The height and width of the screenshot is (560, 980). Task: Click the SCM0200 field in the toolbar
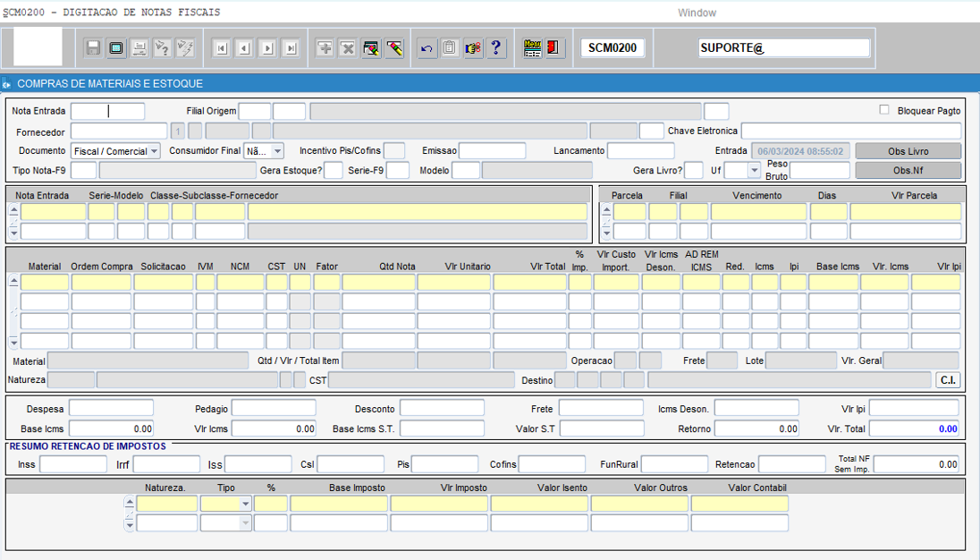point(612,48)
